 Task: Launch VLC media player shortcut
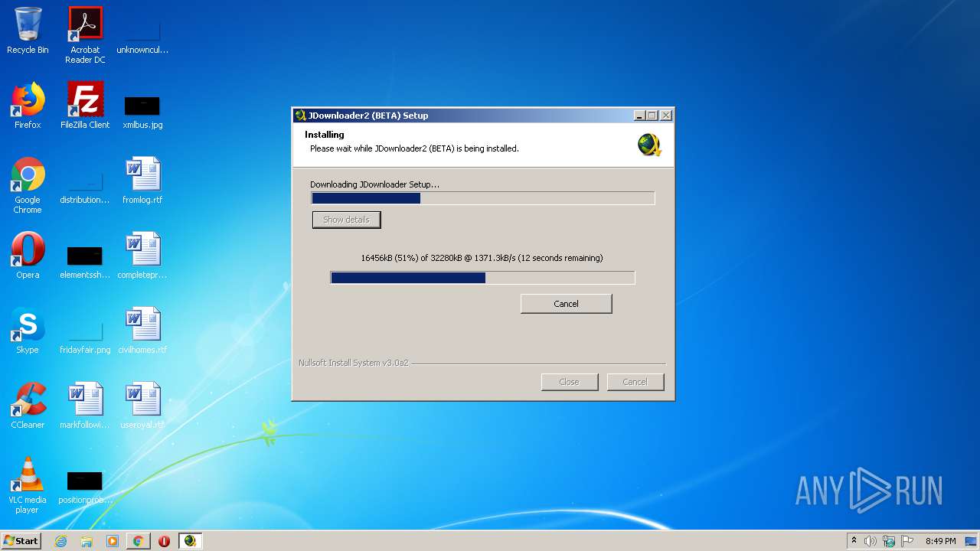pyautogui.click(x=28, y=485)
